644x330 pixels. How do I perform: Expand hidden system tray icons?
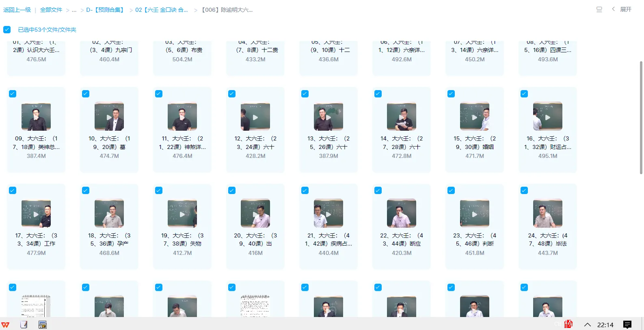[587, 325]
